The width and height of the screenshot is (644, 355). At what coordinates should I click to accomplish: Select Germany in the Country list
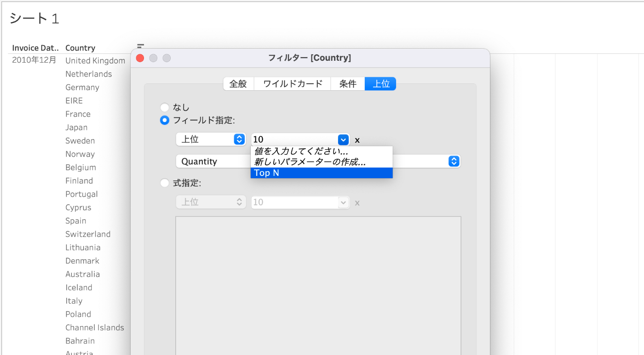pyautogui.click(x=82, y=87)
